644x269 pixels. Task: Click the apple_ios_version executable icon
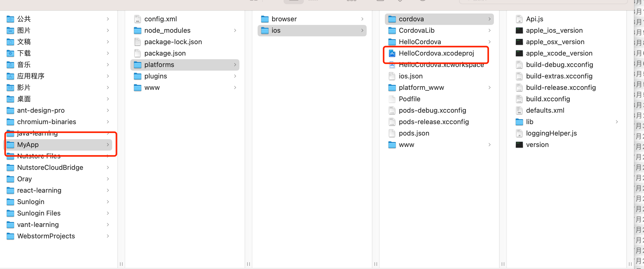click(x=519, y=30)
